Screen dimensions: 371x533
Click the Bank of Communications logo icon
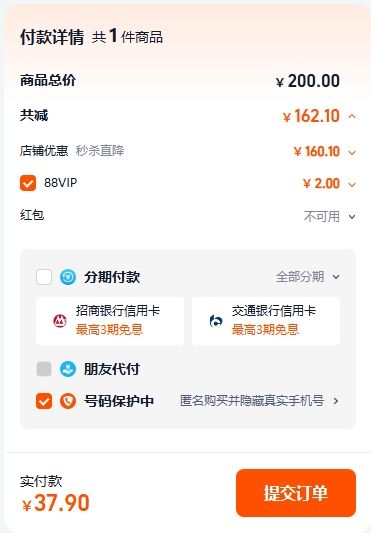tap(216, 321)
